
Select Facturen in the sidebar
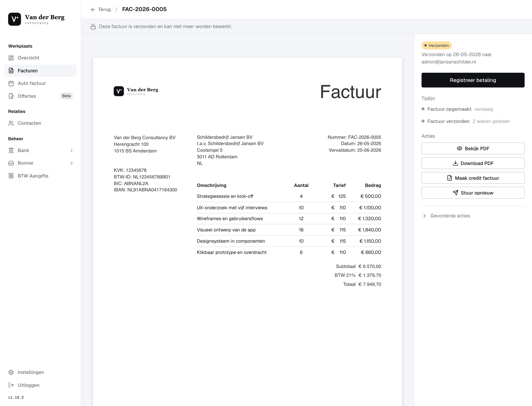coord(40,70)
